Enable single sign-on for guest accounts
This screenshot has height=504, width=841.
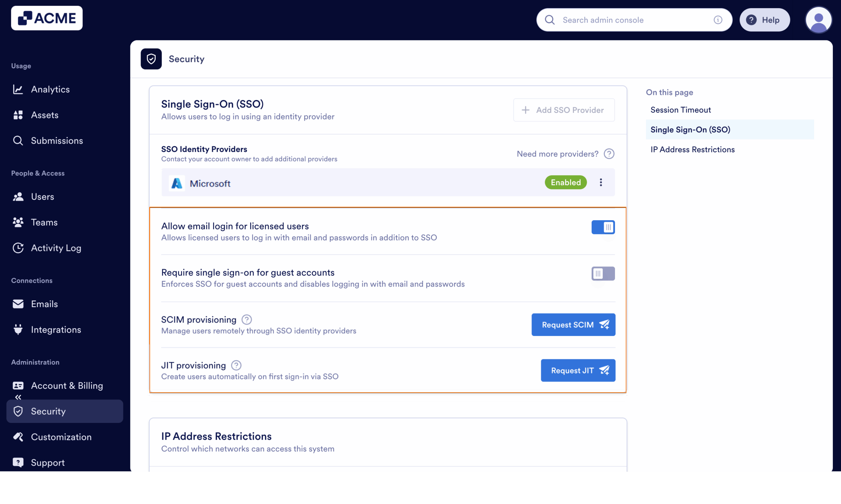[603, 273]
